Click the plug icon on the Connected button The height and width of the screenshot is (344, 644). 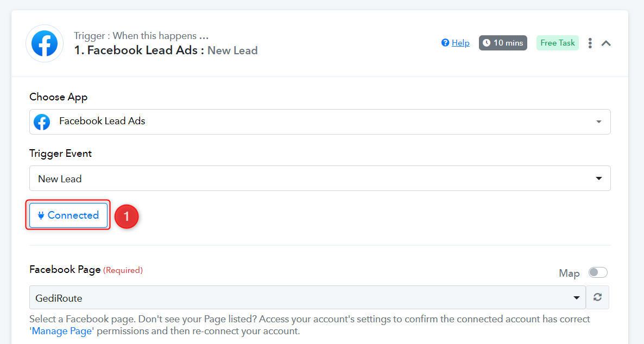(x=41, y=215)
